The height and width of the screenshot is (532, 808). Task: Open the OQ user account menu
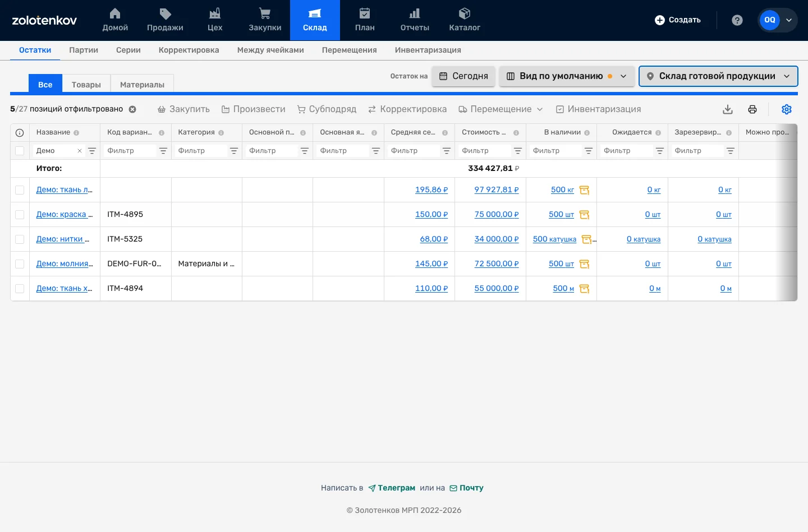tap(778, 20)
